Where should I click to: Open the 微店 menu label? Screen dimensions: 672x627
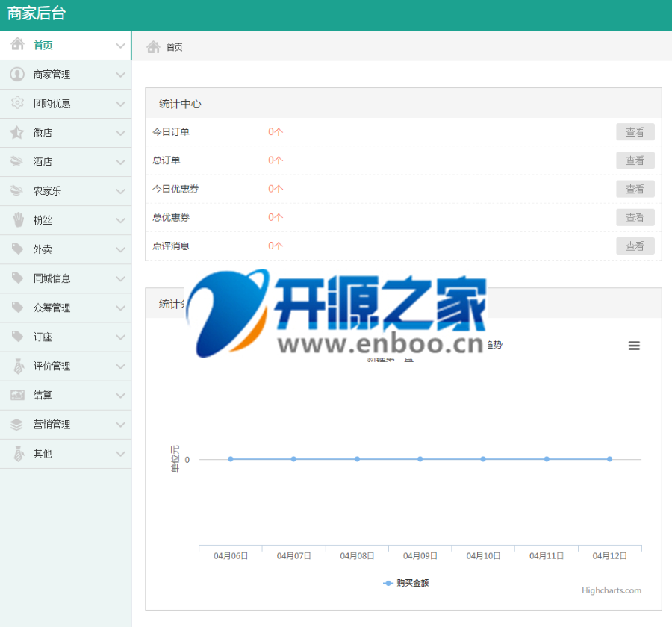43,133
